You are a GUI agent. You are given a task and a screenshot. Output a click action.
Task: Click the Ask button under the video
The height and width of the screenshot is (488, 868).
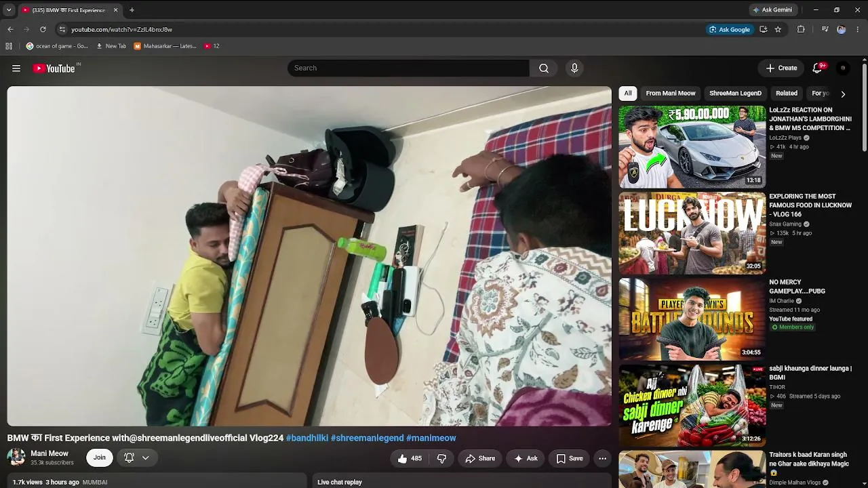[526, 458]
